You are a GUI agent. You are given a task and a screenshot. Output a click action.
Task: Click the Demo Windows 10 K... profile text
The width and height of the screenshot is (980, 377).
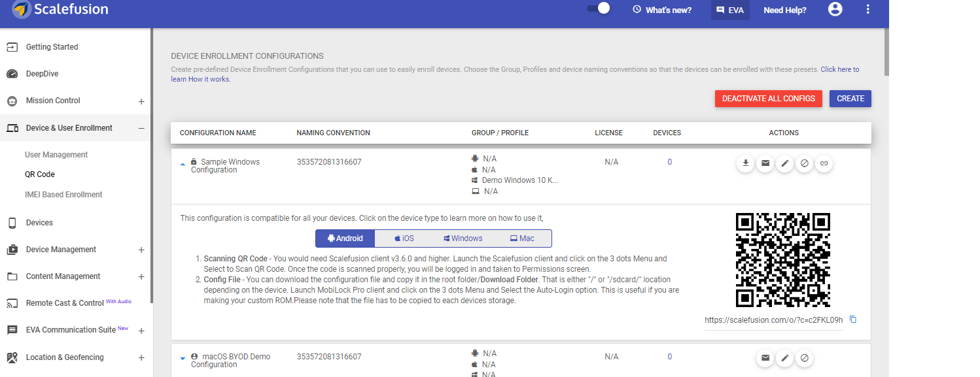pos(520,180)
